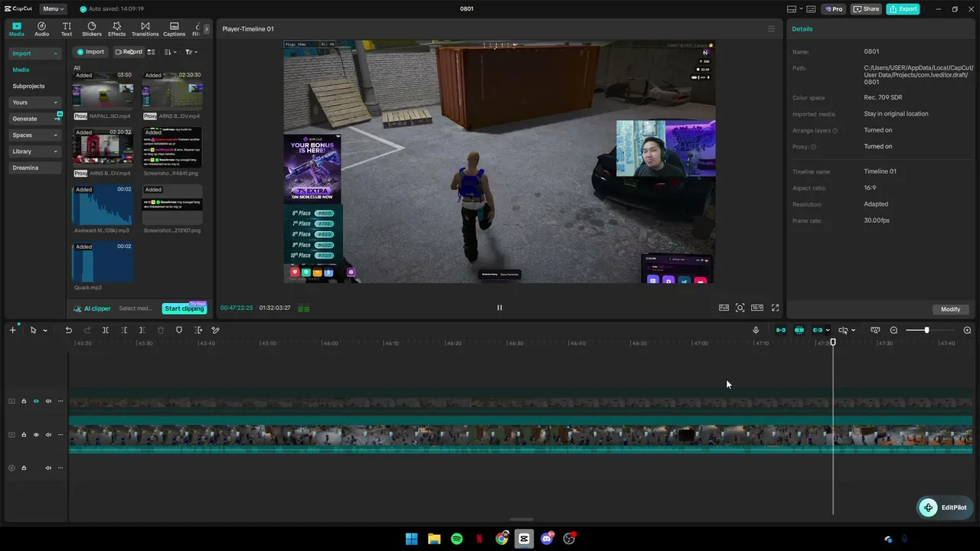The image size is (980, 551).
Task: Open the AI clipper tool
Action: pyautogui.click(x=93, y=308)
